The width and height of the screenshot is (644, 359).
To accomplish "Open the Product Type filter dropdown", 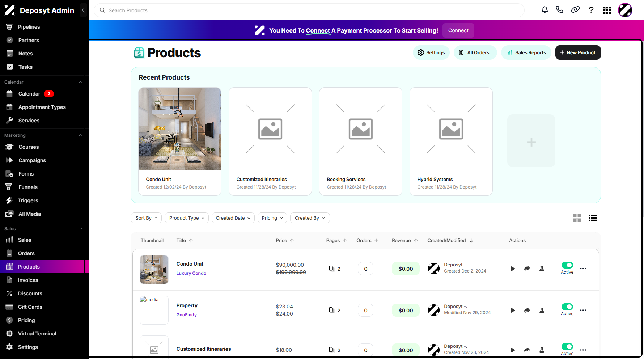I will click(187, 218).
